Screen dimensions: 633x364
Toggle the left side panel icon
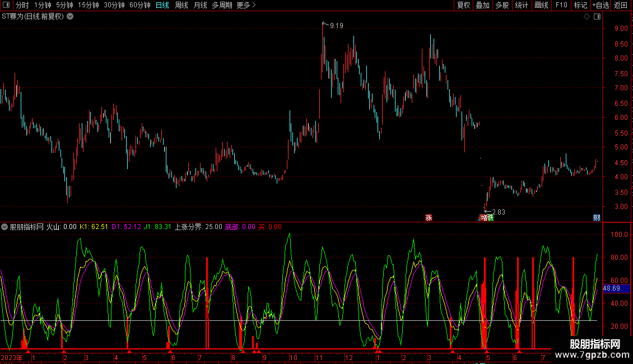pyautogui.click(x=6, y=5)
